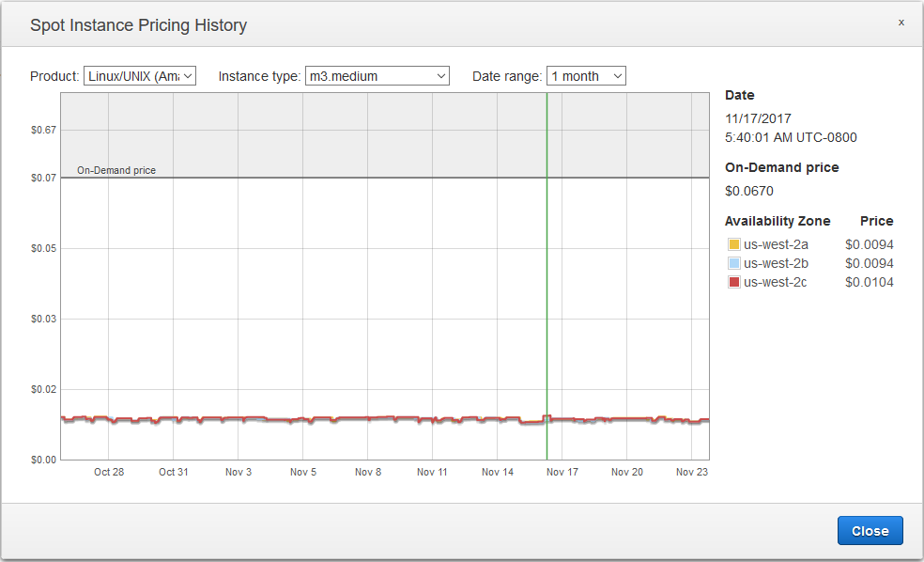Click the Nov 20 axis label
Screen dimensions: 924x562
click(627, 472)
